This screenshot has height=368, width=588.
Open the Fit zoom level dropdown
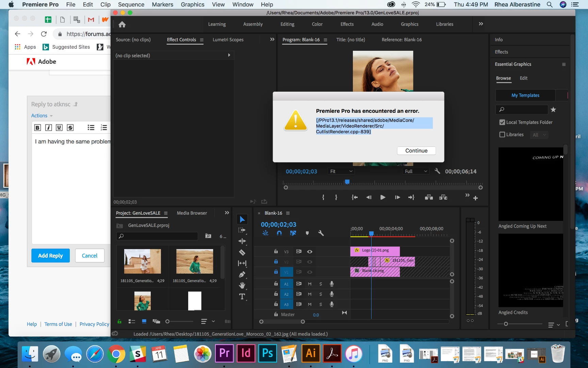(341, 171)
